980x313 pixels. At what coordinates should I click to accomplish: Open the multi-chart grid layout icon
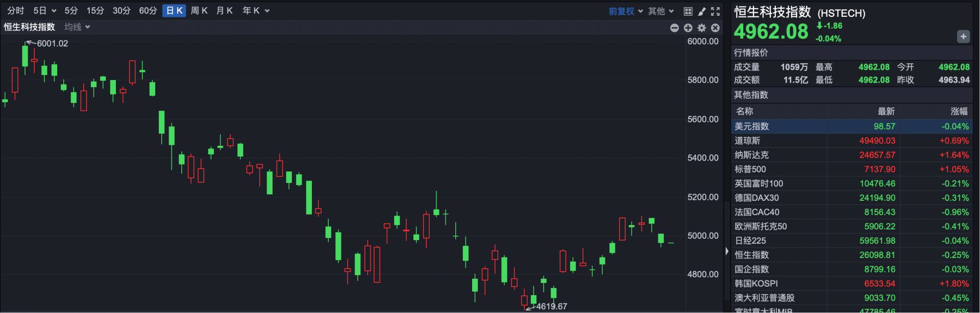coord(688,11)
